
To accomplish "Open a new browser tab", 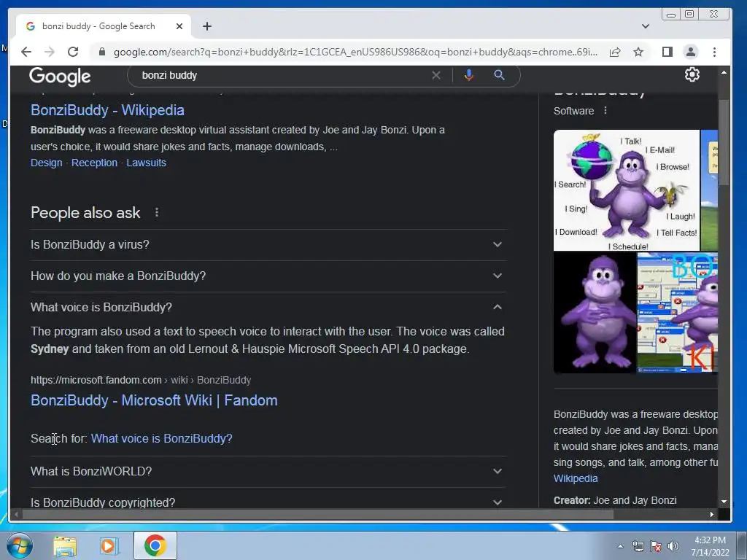I will click(x=206, y=26).
